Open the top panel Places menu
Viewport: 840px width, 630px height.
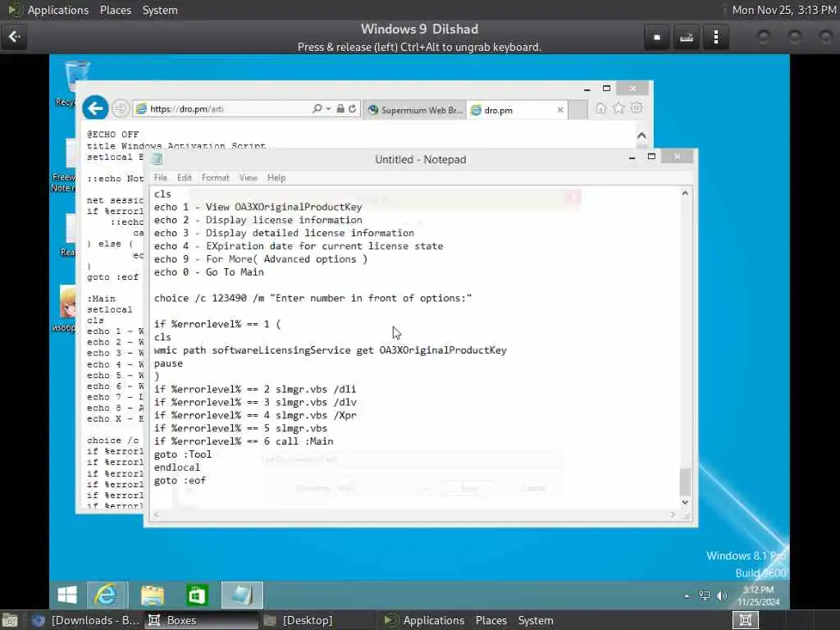115,10
